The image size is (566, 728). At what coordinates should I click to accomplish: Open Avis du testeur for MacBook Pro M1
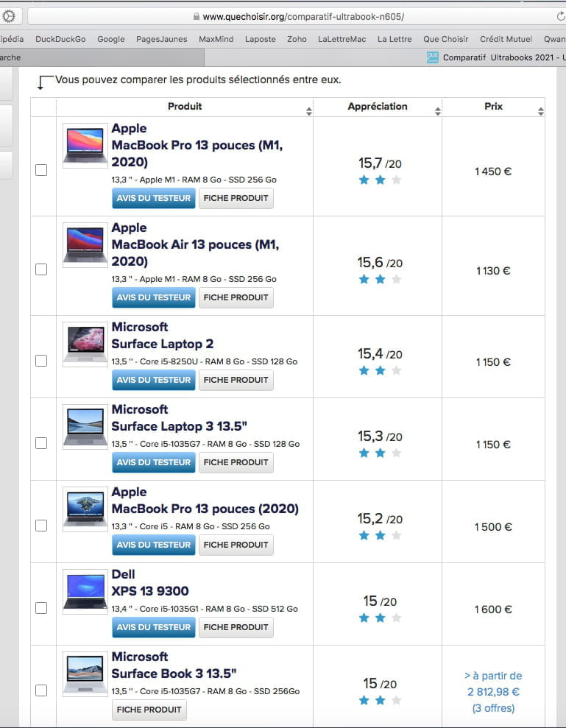[x=154, y=198]
